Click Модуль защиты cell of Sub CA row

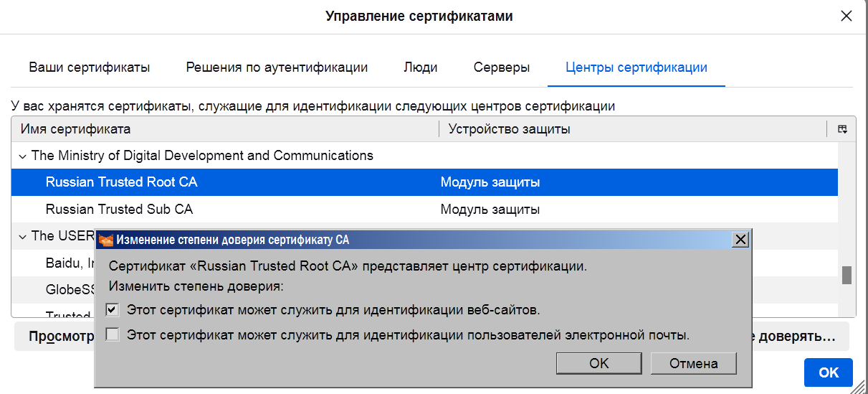pyautogui.click(x=490, y=210)
